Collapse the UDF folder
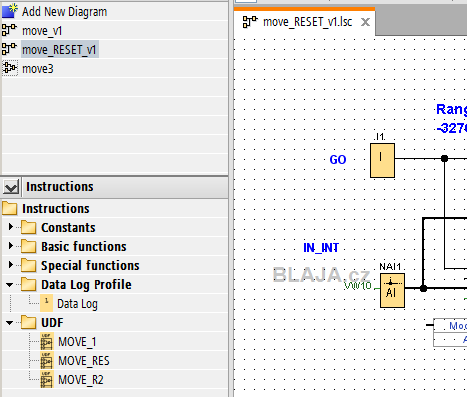 tap(10, 323)
